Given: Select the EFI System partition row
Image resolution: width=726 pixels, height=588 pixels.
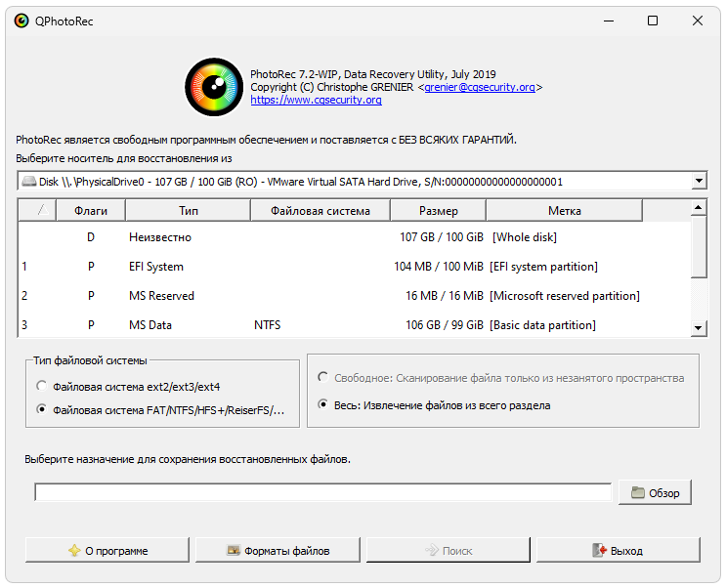Looking at the screenshot, I should pyautogui.click(x=293, y=267).
